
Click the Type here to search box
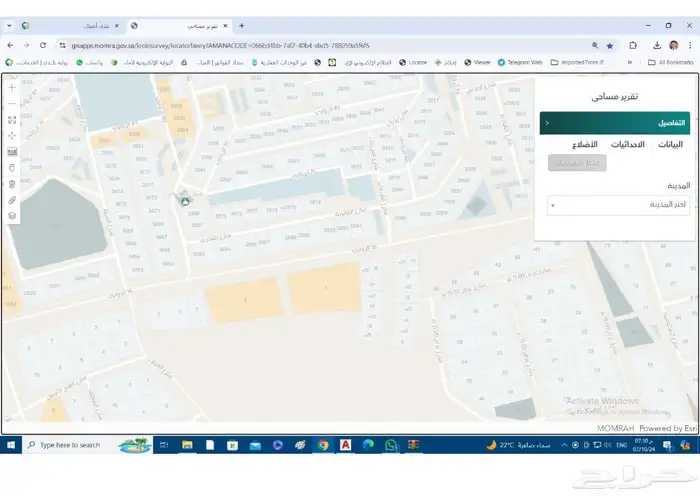pos(88,445)
